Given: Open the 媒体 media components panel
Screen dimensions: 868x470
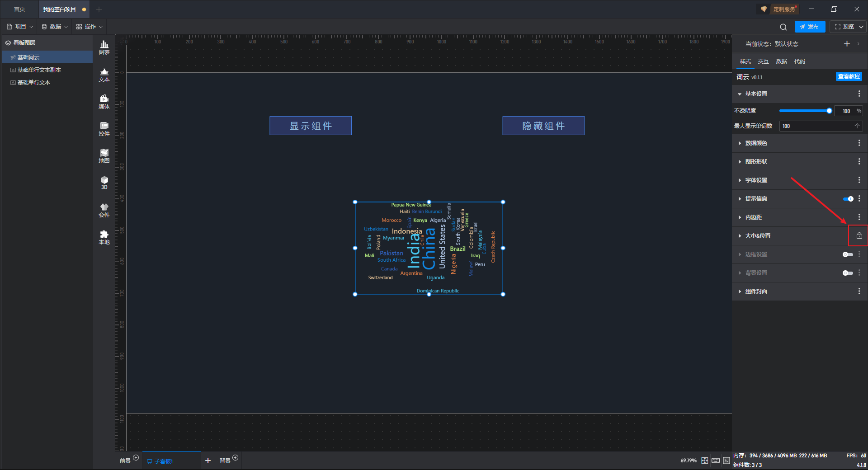Looking at the screenshot, I should [104, 102].
